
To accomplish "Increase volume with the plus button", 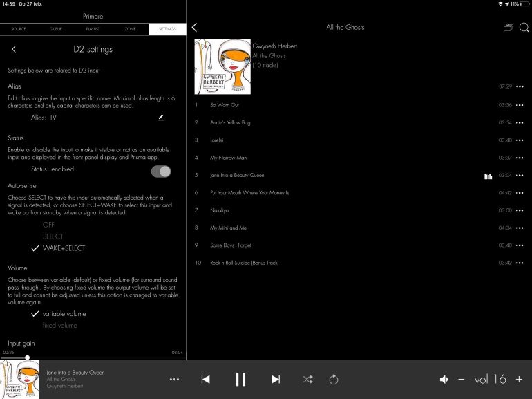I will point(519,380).
